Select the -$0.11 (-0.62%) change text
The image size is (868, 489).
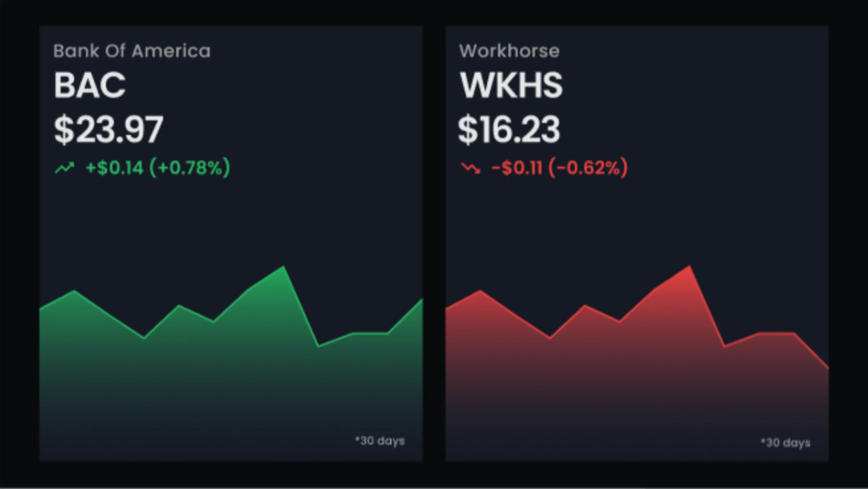click(x=560, y=168)
